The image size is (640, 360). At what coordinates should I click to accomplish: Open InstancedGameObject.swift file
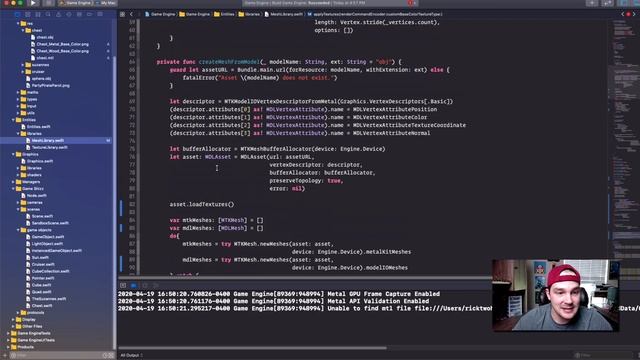57,251
